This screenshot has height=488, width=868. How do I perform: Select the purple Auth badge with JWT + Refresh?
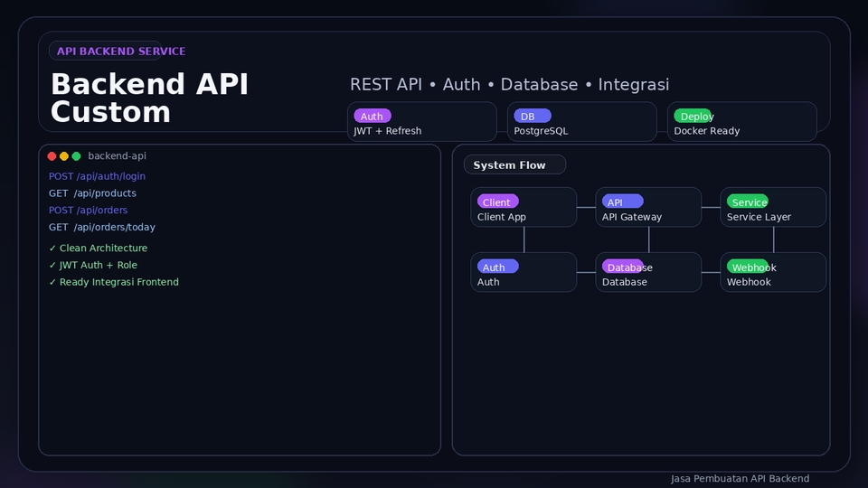click(x=372, y=116)
